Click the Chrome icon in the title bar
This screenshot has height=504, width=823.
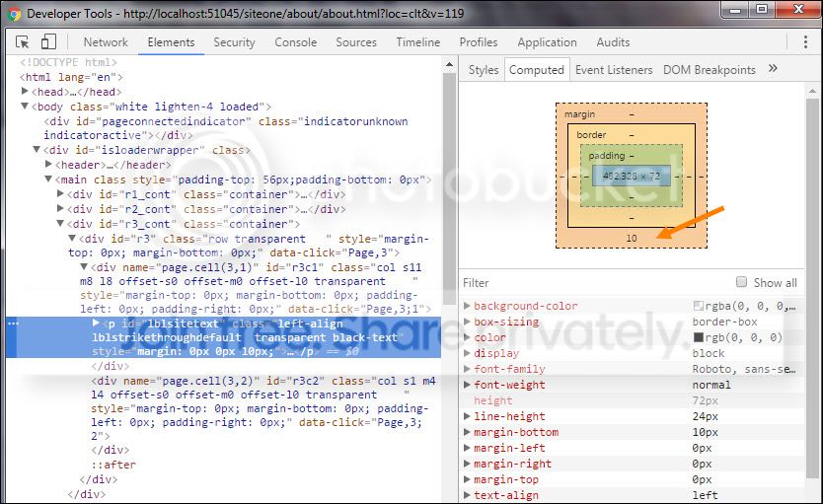coord(14,13)
